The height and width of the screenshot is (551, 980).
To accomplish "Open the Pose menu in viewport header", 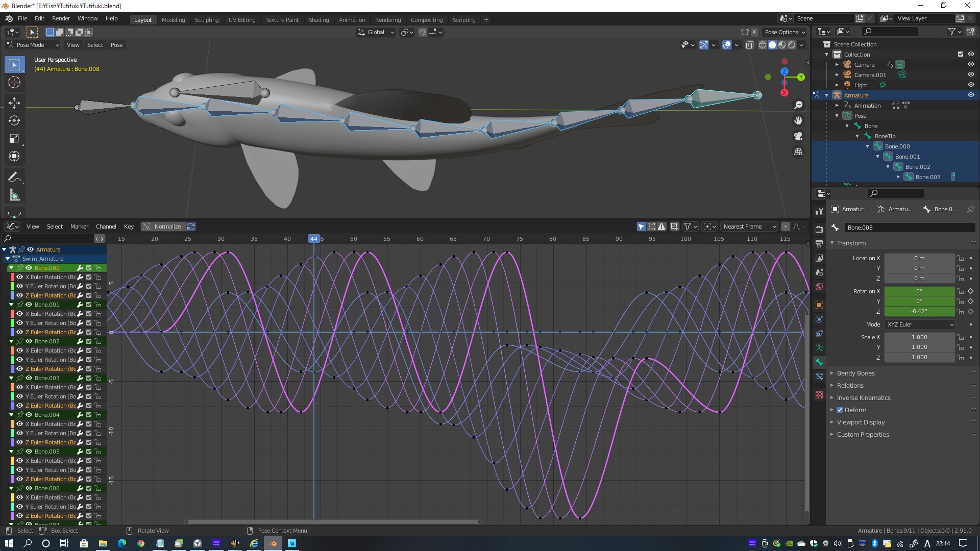I will coord(116,45).
